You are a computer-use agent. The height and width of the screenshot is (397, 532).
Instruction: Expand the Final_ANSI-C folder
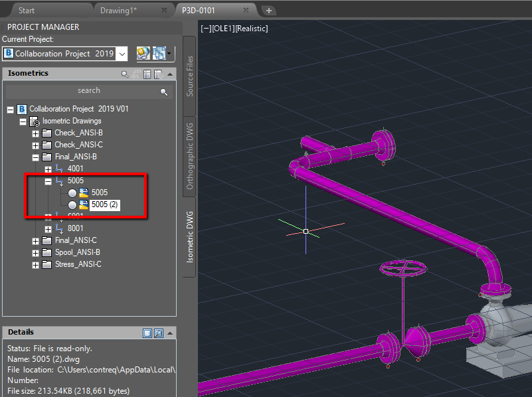pos(35,240)
